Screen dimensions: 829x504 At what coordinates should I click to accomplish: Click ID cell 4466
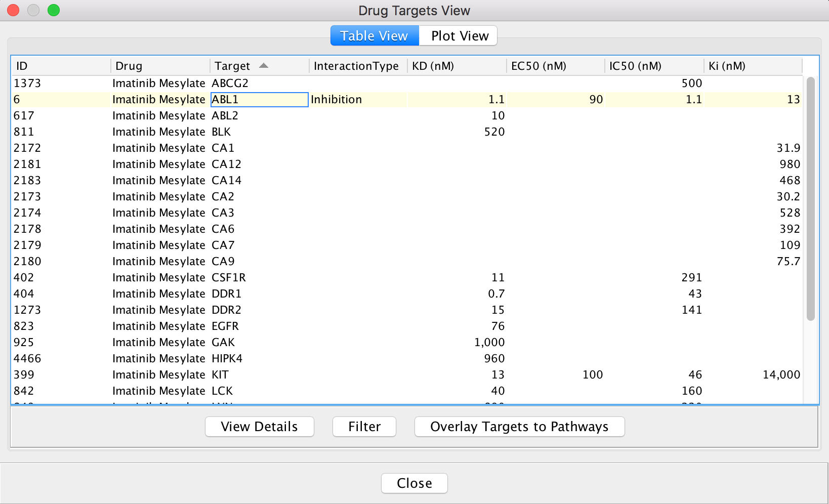pyautogui.click(x=27, y=359)
